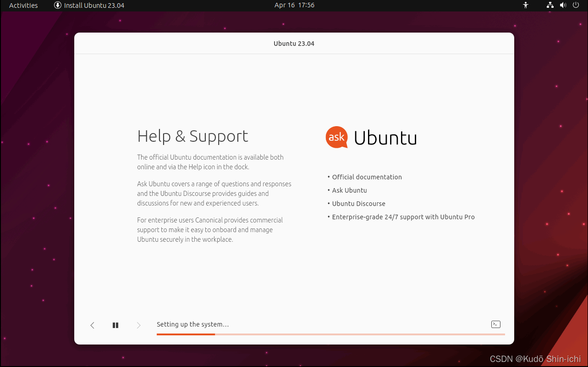This screenshot has height=367, width=588.
Task: Open the calendar via Apr 16 clock
Action: [294, 5]
